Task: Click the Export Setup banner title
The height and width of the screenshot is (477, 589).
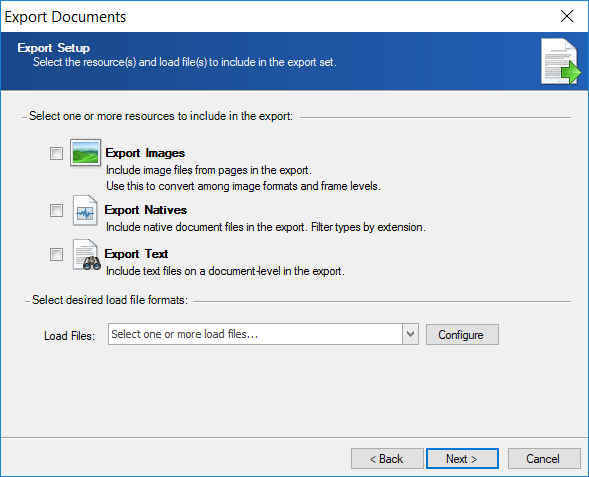Action: [54, 48]
